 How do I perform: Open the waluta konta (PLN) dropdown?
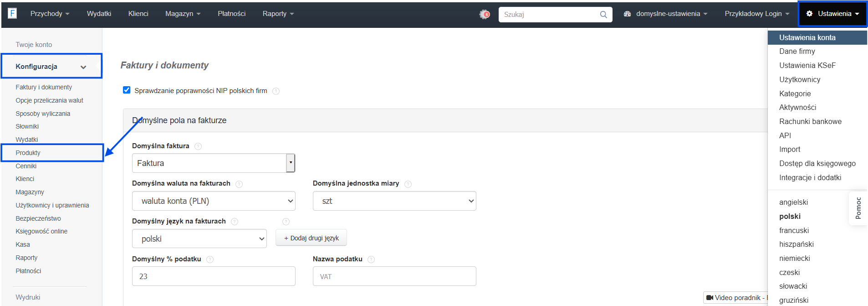[214, 201]
